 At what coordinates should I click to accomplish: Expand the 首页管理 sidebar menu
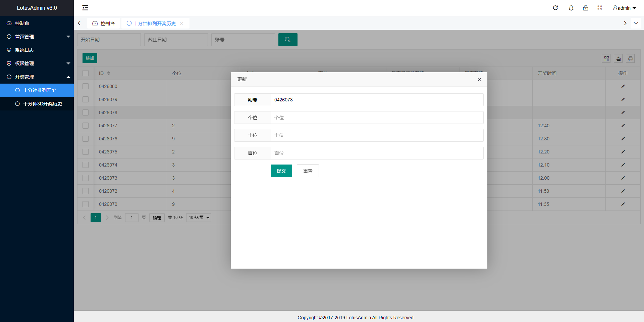pyautogui.click(x=37, y=37)
